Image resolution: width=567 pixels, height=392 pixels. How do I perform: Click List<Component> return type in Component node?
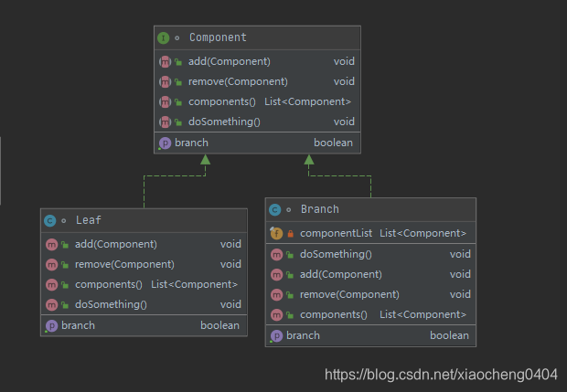point(307,102)
